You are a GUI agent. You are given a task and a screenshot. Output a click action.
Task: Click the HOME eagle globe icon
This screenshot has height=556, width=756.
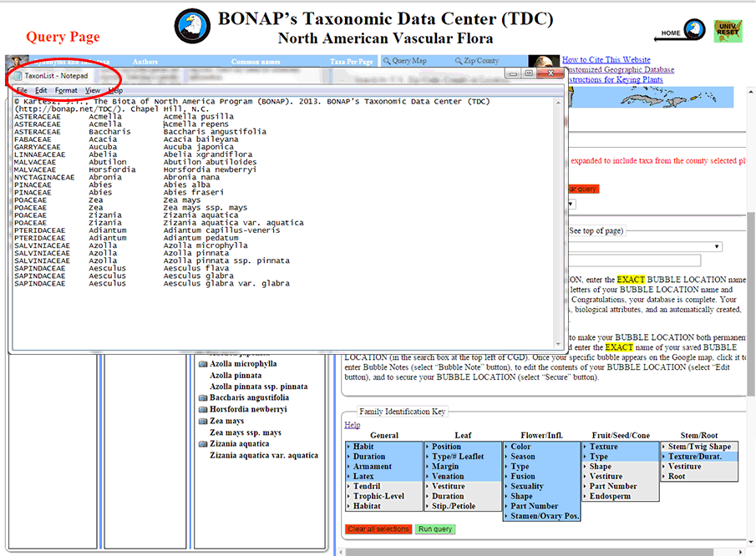pos(693,31)
